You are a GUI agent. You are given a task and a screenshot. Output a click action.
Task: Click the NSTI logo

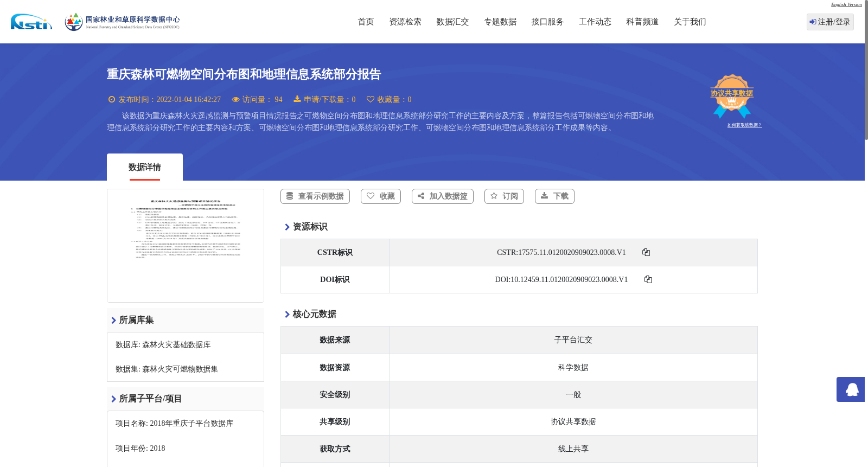(x=31, y=22)
